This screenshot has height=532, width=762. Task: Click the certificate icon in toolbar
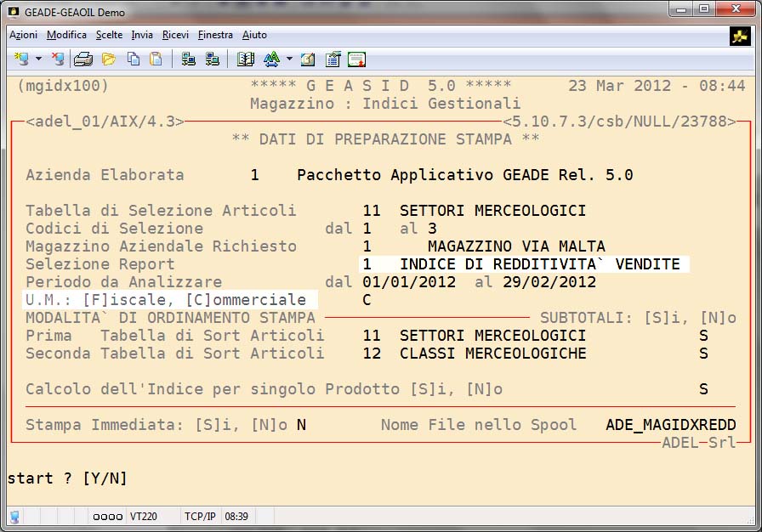[x=356, y=59]
